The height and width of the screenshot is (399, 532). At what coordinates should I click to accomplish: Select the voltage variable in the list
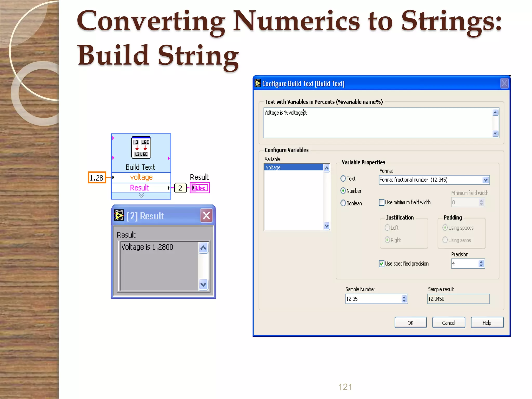(294, 167)
